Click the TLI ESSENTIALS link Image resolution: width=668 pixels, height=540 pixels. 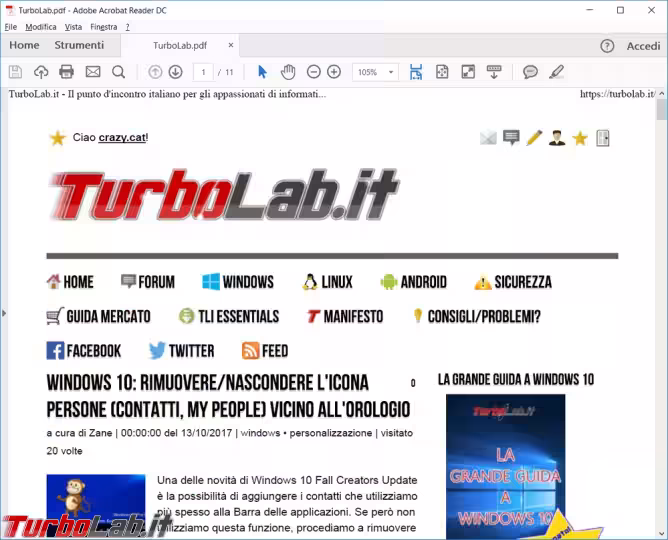pyautogui.click(x=229, y=316)
